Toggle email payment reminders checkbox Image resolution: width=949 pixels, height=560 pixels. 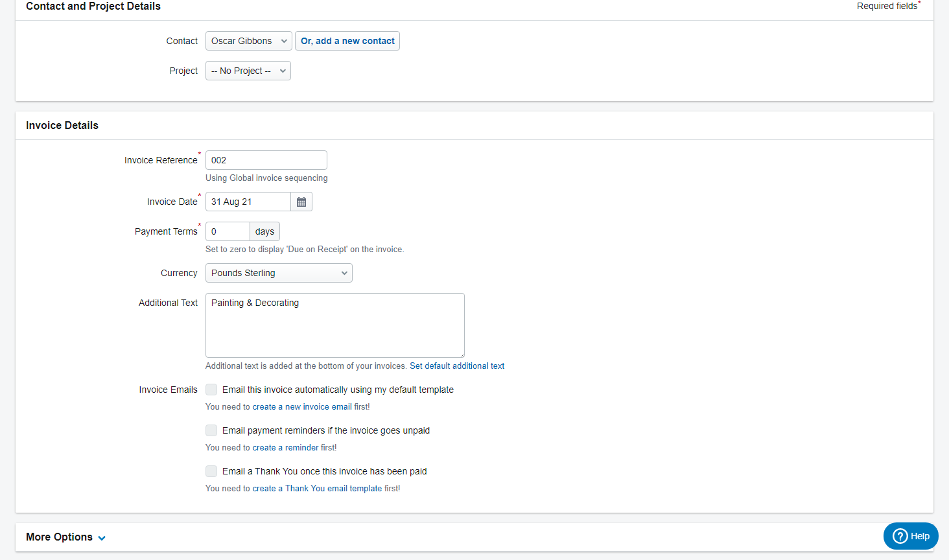211,430
